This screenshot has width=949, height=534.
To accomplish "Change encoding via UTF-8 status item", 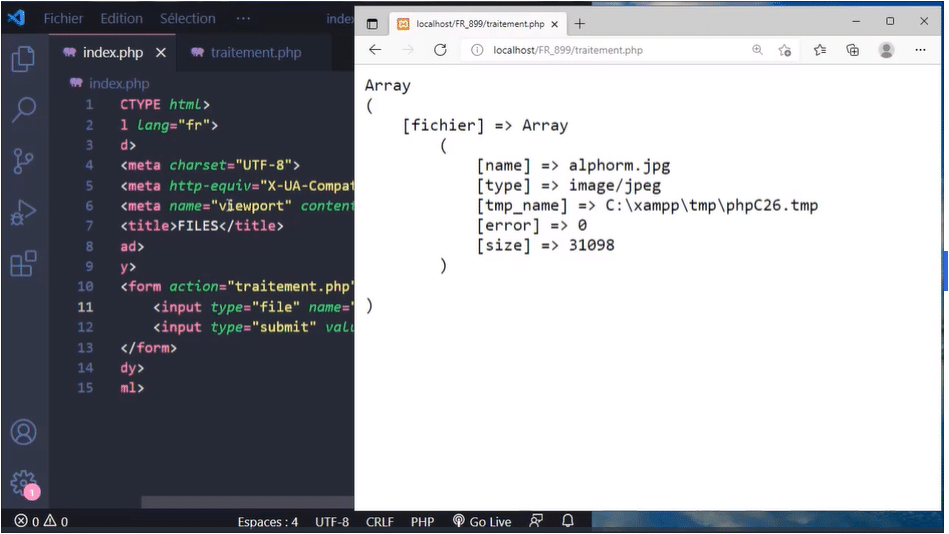I will point(332,522).
